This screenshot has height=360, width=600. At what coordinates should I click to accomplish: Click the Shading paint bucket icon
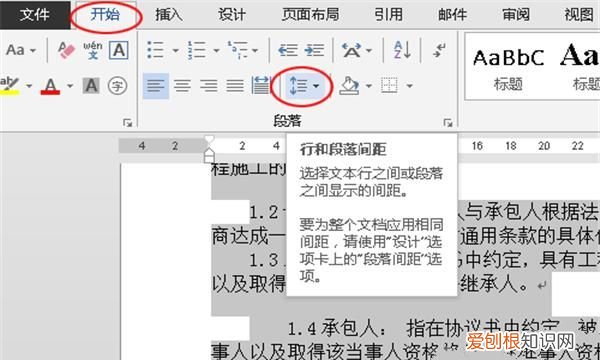click(349, 86)
